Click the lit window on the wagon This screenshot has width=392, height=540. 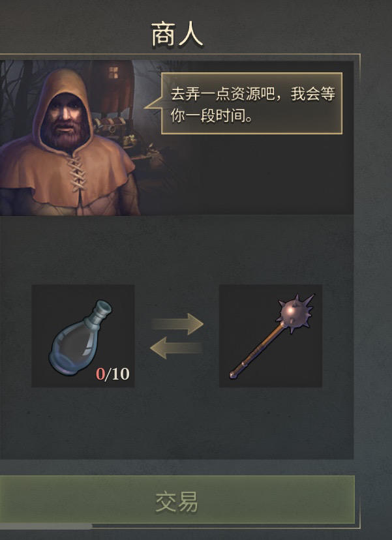click(113, 72)
